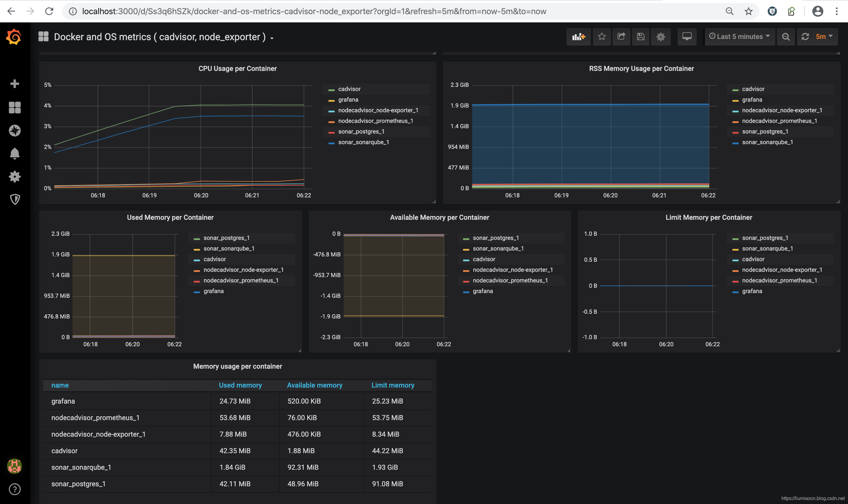Mark dashboard as favorite star
Image resolution: width=848 pixels, height=504 pixels.
tap(602, 37)
